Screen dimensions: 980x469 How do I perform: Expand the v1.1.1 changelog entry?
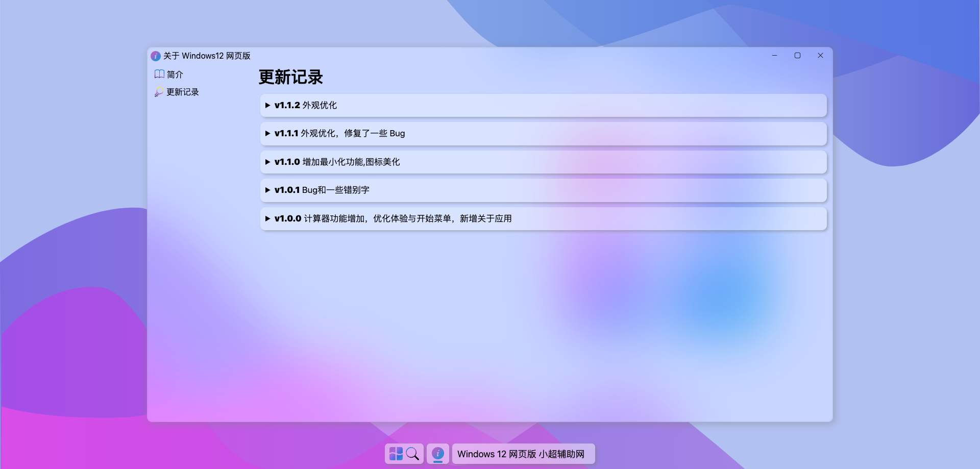point(543,133)
